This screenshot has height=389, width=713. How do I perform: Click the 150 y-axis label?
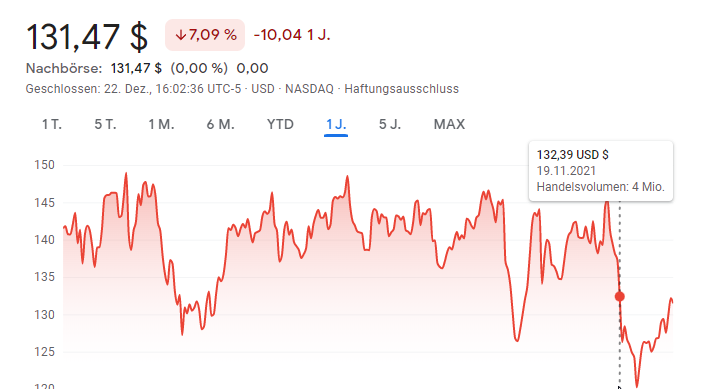45,165
